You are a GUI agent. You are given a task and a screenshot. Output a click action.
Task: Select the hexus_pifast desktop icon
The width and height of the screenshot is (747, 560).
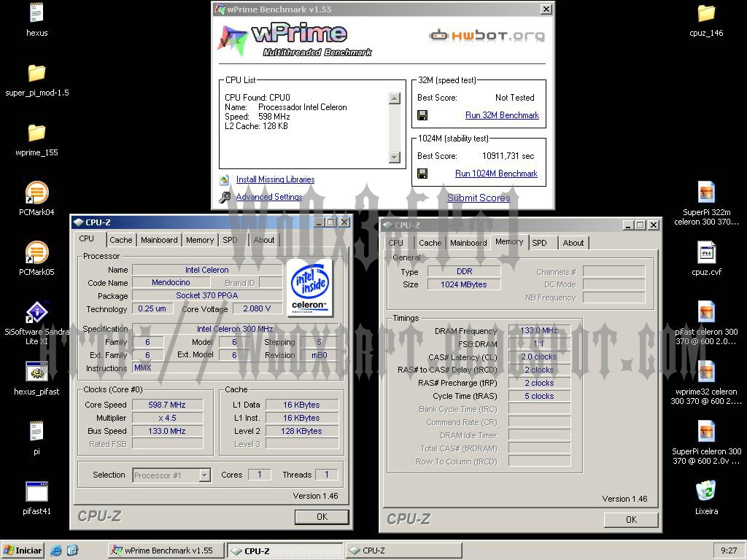[x=36, y=372]
